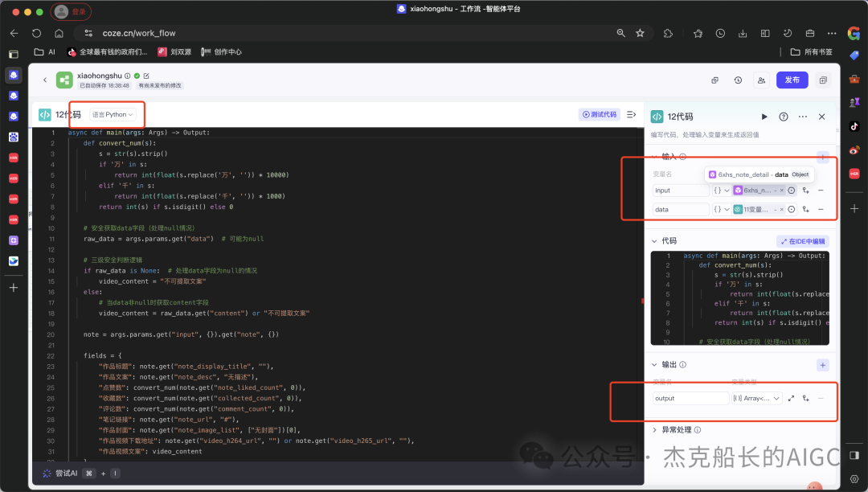Open the 刘双源 bookmark

point(174,52)
